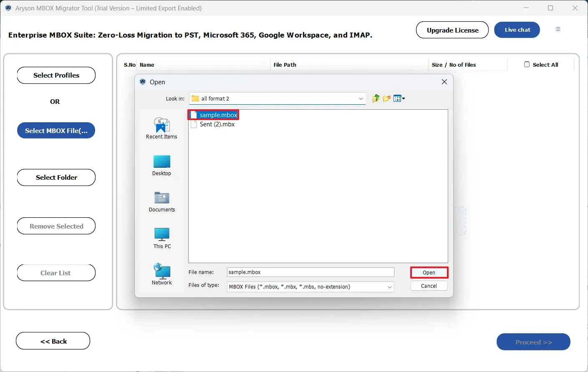Go up one folder level icon

click(x=376, y=98)
